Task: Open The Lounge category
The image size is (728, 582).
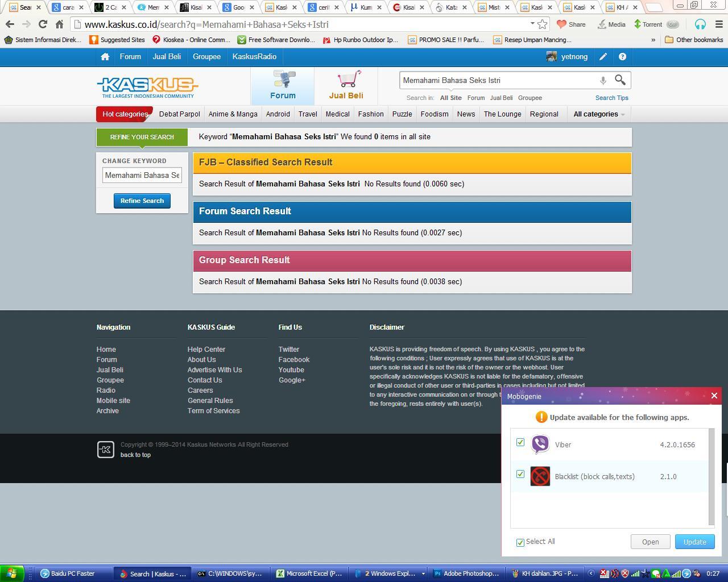Action: [x=502, y=114]
